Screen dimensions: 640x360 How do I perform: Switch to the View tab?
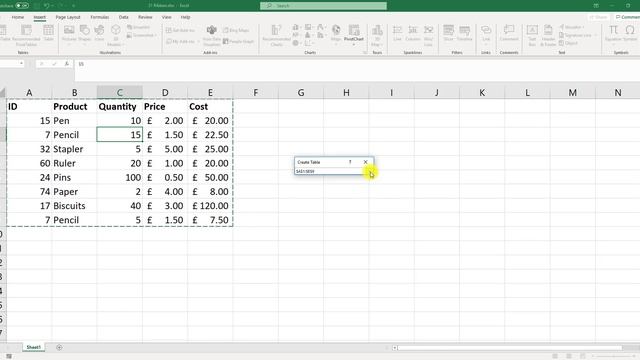coord(167,17)
